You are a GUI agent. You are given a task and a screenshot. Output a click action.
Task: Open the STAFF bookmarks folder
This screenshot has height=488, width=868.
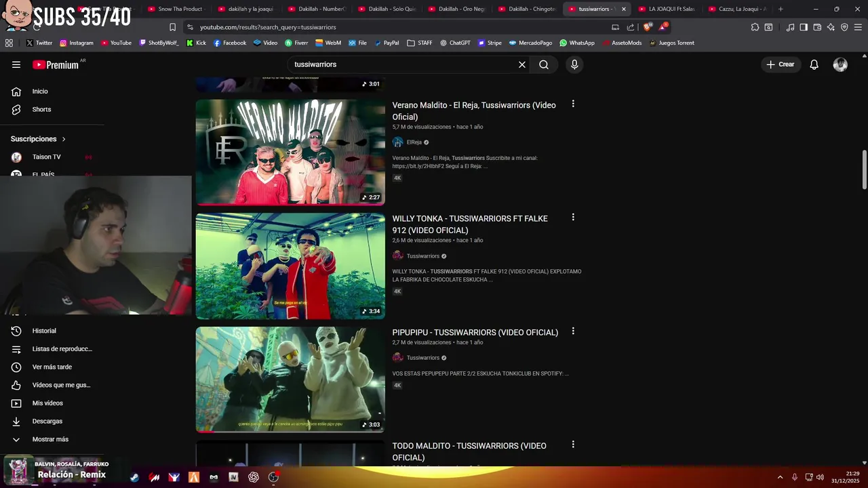(420, 43)
